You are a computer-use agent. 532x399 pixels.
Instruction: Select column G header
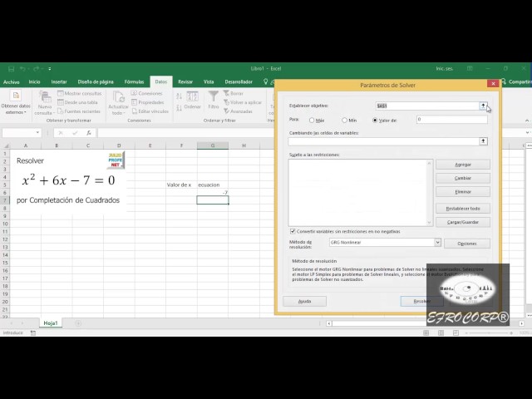tap(213, 145)
